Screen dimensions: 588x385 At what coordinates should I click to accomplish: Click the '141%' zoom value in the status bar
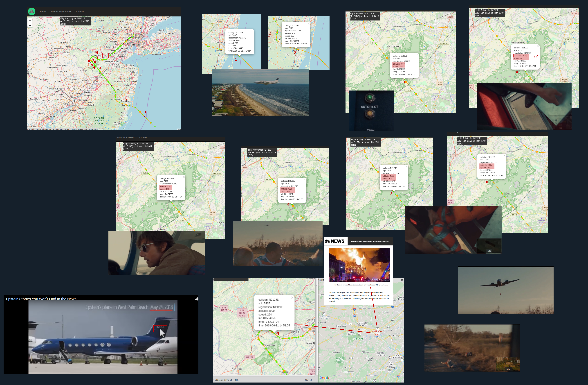(x=236, y=380)
